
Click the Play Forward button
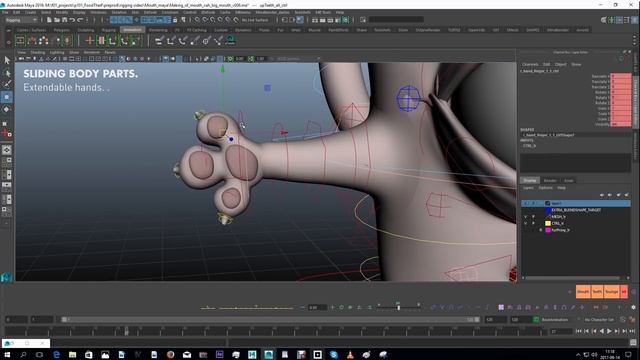click(x=609, y=331)
